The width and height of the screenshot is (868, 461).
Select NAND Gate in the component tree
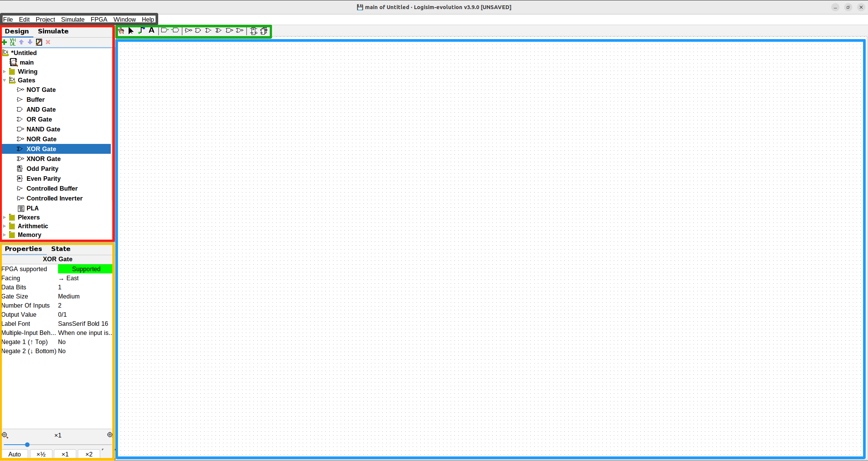point(43,129)
